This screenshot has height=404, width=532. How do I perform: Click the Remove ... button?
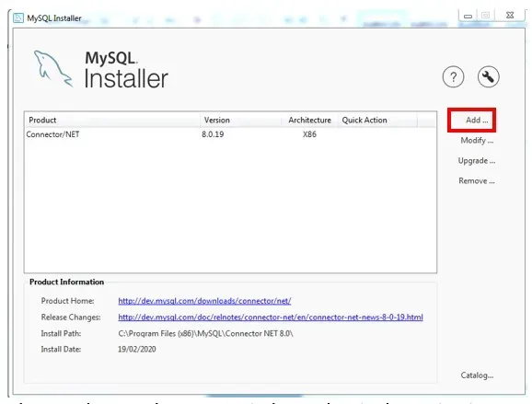(477, 180)
